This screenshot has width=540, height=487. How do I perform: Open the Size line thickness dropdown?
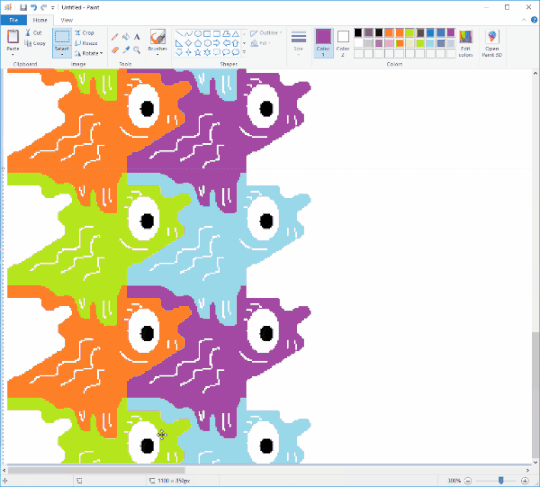click(x=299, y=43)
